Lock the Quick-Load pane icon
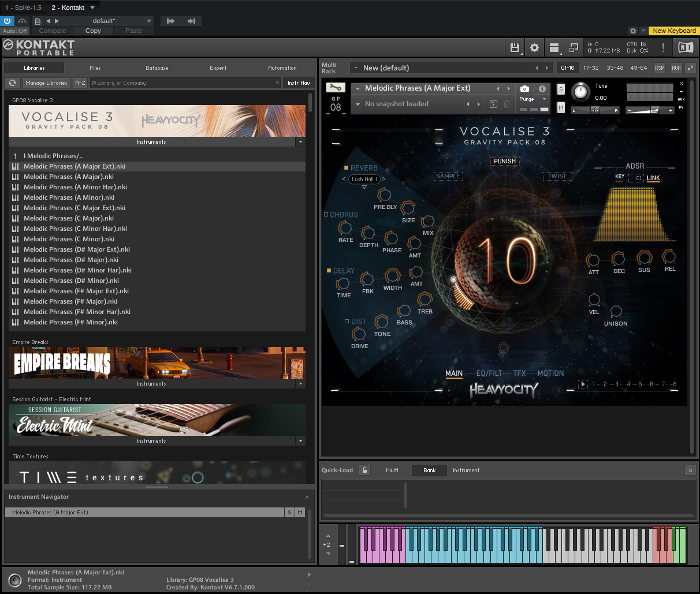 [364, 470]
